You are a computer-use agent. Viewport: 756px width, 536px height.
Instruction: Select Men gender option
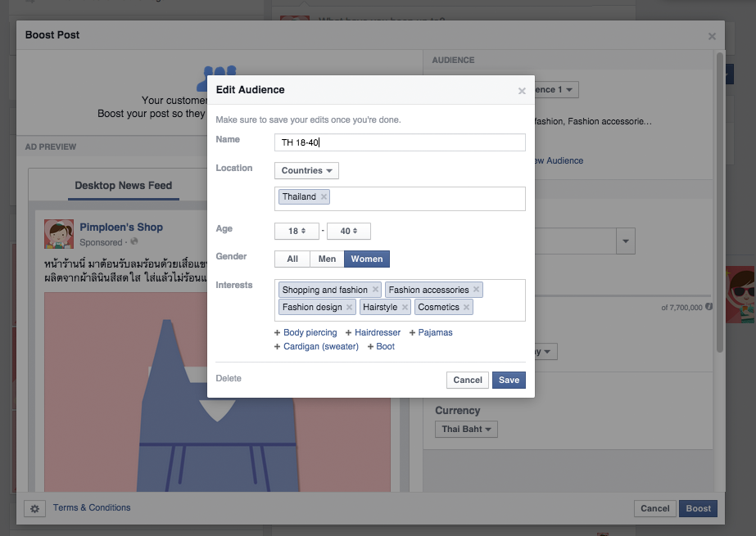[x=327, y=259]
